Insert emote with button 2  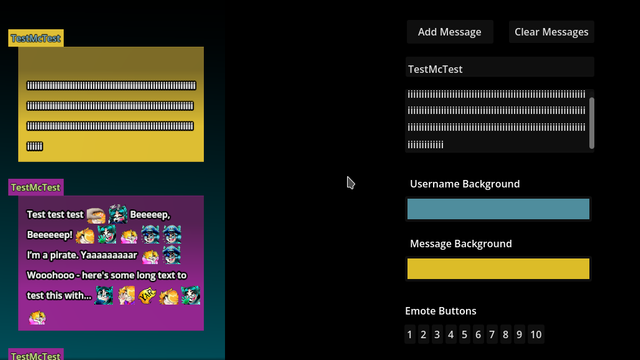click(x=423, y=335)
